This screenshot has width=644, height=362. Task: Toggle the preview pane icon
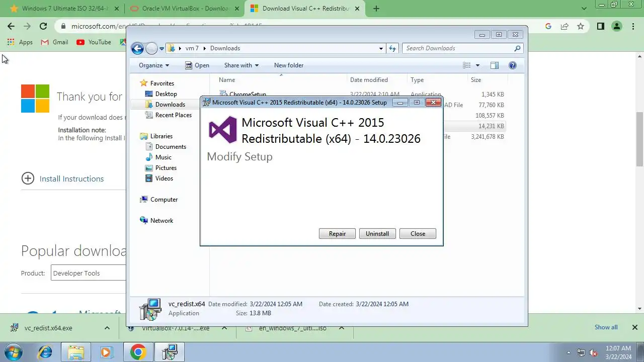click(495, 65)
